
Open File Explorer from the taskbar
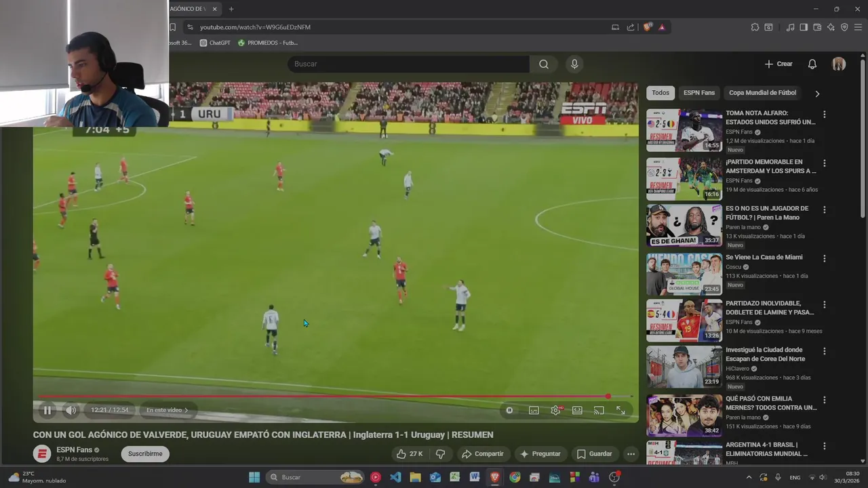[x=415, y=477]
